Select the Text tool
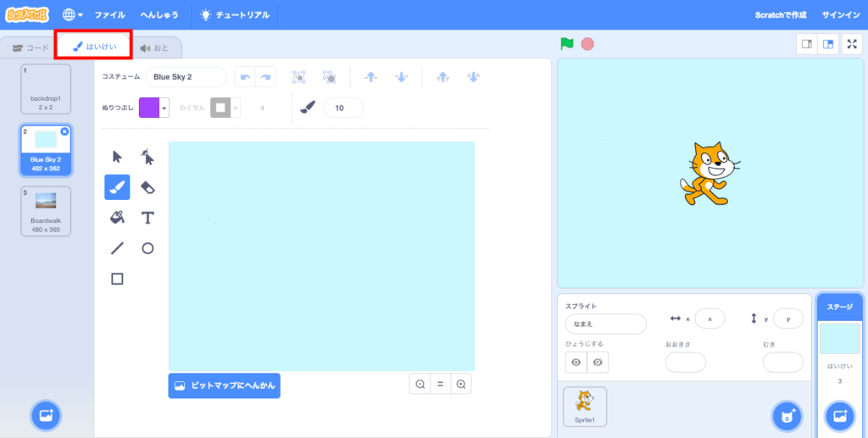Image resolution: width=868 pixels, height=438 pixels. pyautogui.click(x=147, y=218)
